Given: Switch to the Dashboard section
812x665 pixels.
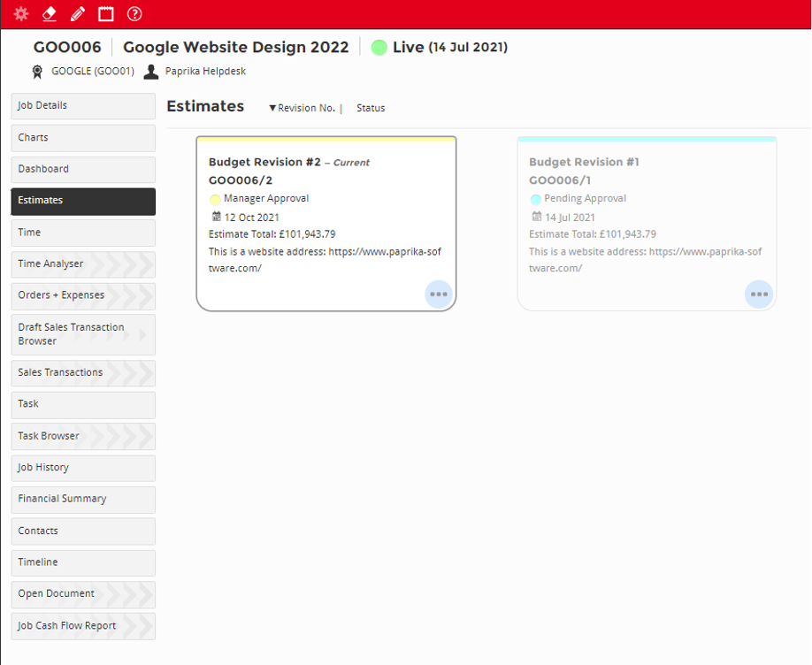Looking at the screenshot, I should 83,169.
